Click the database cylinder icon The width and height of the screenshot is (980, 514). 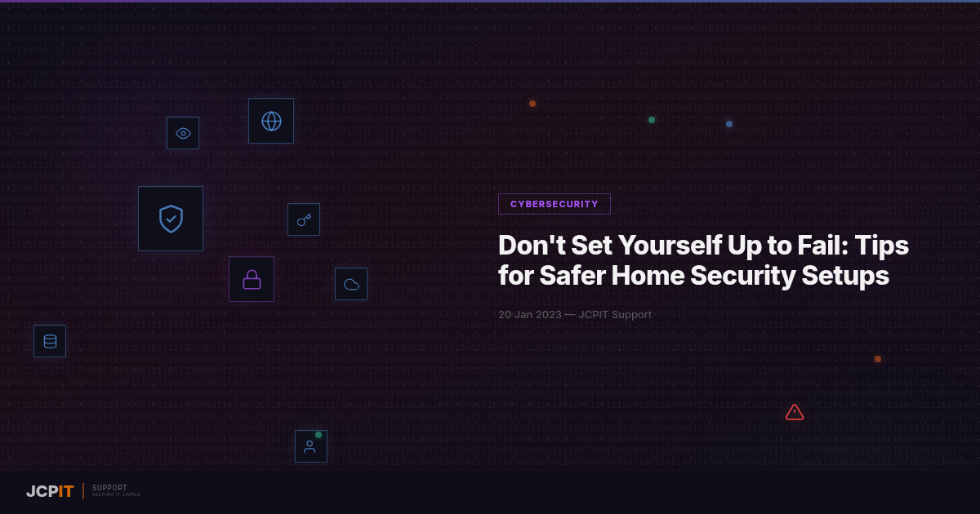[50, 341]
